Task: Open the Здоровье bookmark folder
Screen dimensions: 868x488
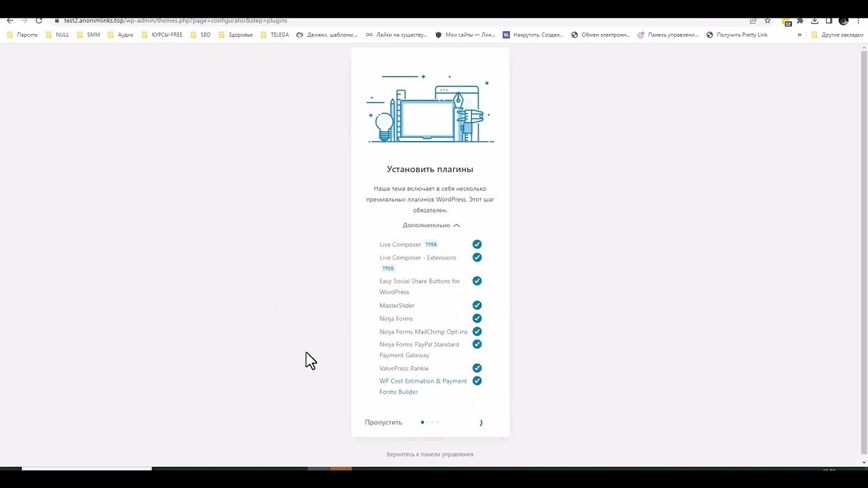Action: click(235, 35)
